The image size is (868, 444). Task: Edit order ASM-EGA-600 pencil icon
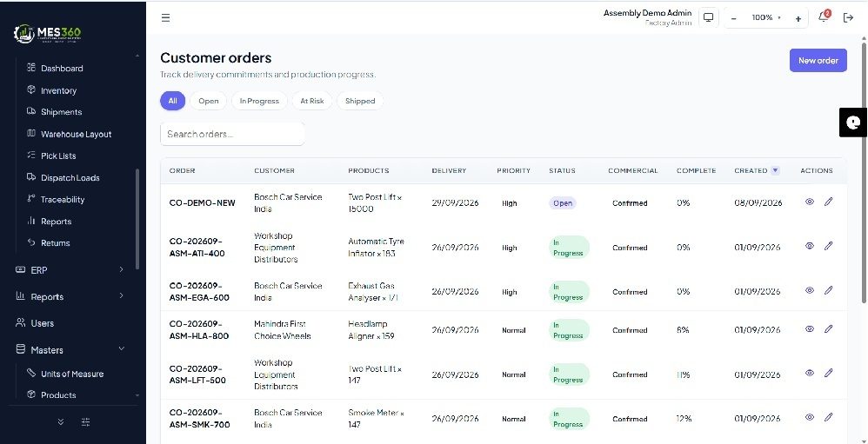(x=828, y=290)
